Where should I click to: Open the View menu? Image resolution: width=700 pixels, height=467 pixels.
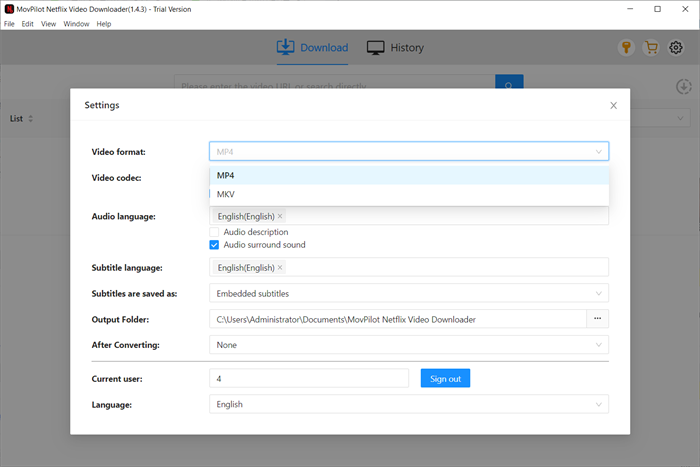pos(49,24)
